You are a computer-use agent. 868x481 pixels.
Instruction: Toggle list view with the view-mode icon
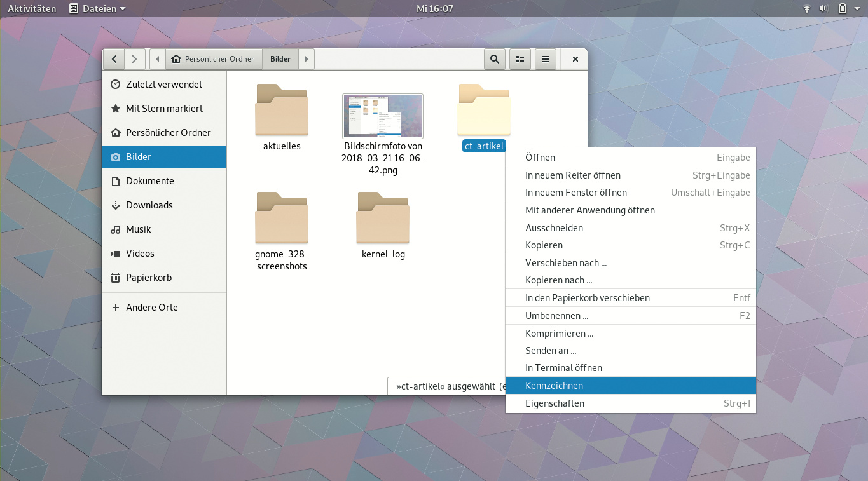[x=520, y=59]
